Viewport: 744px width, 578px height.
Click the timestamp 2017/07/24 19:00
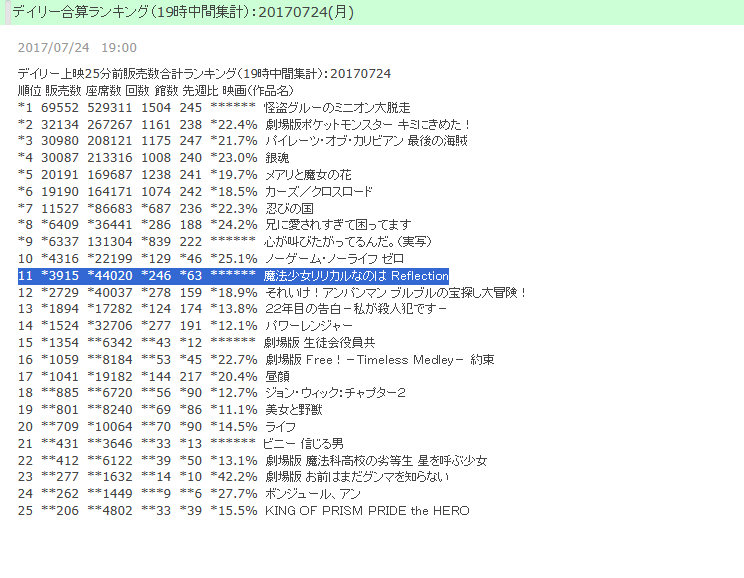77,47
